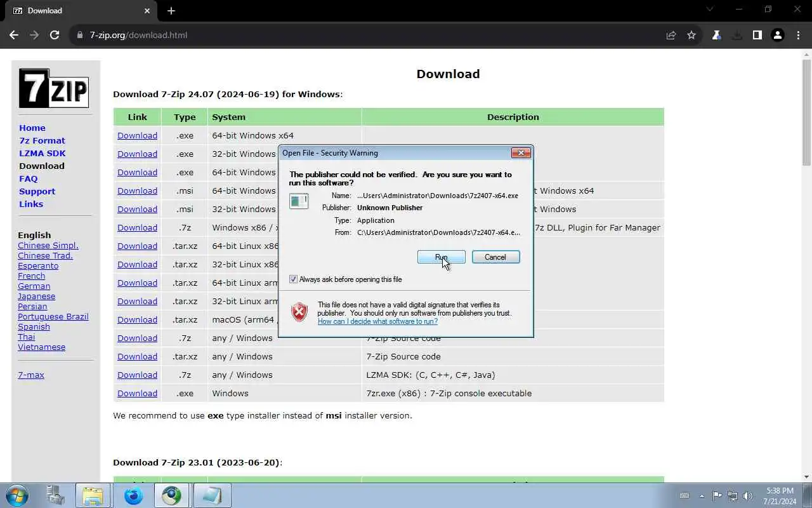Switch language to Portuguese Brazil
The width and height of the screenshot is (812, 508).
point(53,316)
